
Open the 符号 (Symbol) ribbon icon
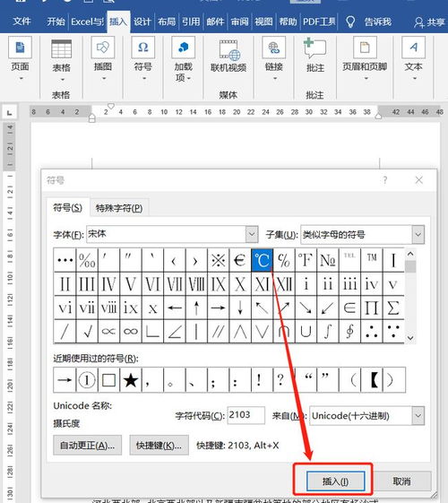click(143, 48)
